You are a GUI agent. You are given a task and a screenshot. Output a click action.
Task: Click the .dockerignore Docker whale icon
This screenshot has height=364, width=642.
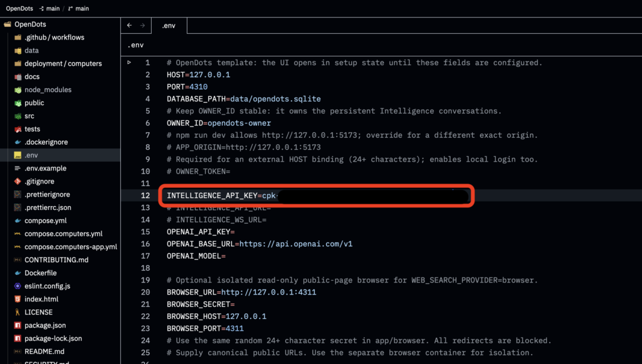click(x=18, y=142)
